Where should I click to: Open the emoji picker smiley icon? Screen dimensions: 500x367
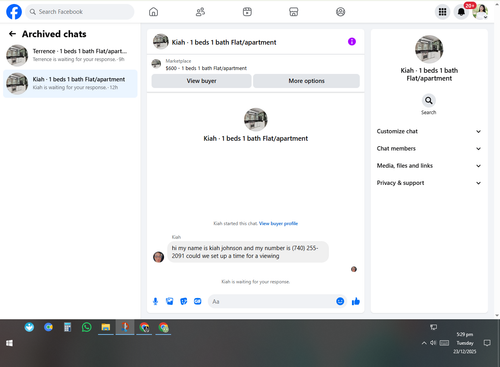(x=340, y=301)
